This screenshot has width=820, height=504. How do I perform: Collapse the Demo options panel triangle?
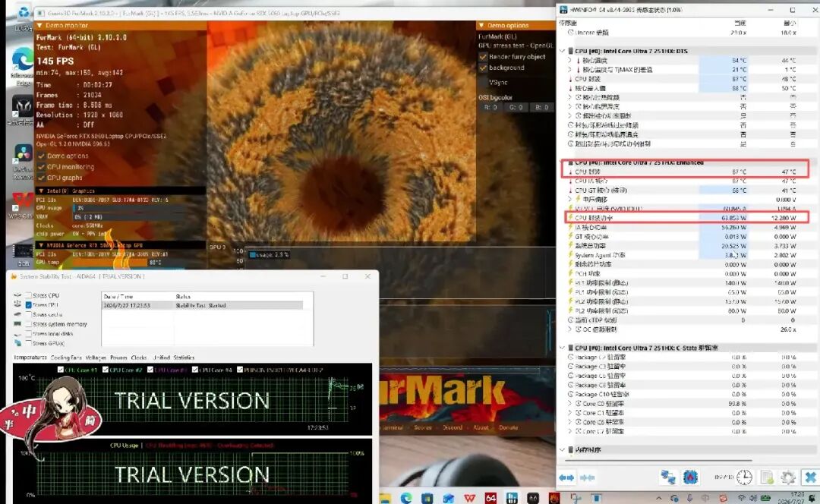(481, 25)
